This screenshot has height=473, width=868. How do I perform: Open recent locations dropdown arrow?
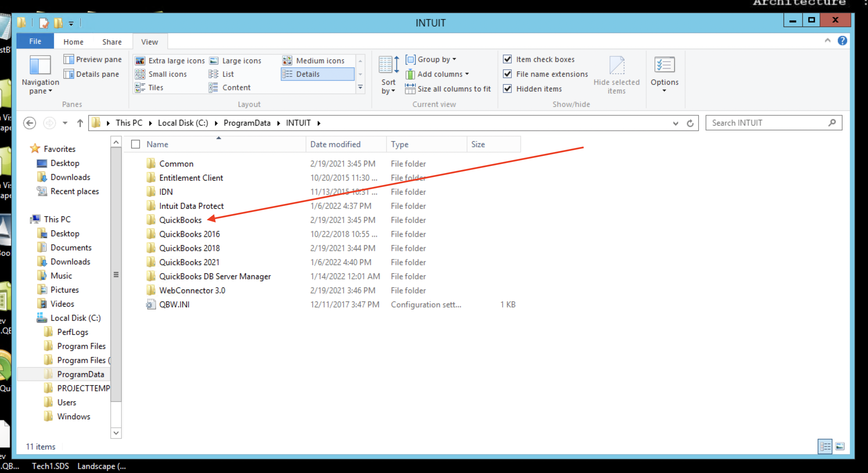(x=65, y=123)
